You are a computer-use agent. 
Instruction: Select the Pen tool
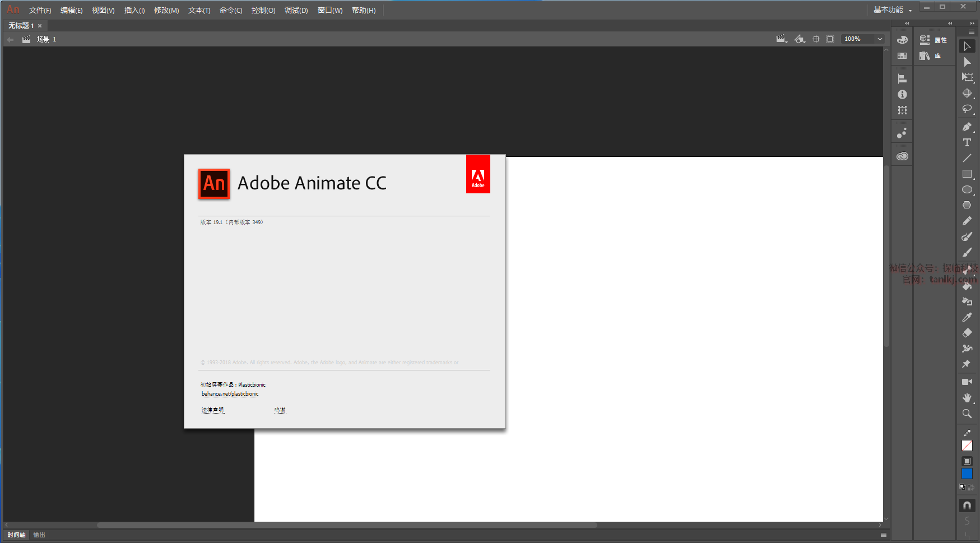pos(967,127)
